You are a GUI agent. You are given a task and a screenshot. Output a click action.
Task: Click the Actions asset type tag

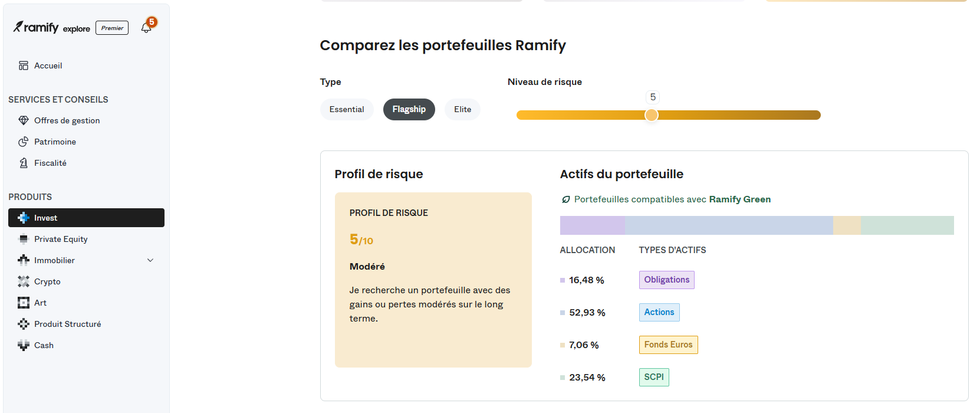(659, 312)
